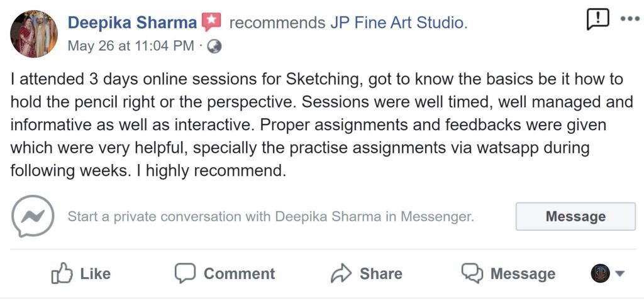The image size is (644, 301).
Task: Open the JP Fine Art Studio page link
Action: click(x=399, y=23)
